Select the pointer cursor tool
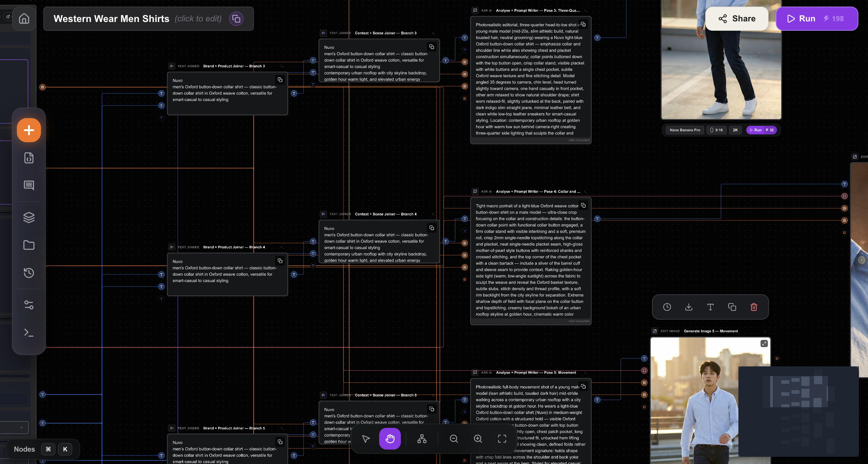868x464 pixels. (x=366, y=438)
